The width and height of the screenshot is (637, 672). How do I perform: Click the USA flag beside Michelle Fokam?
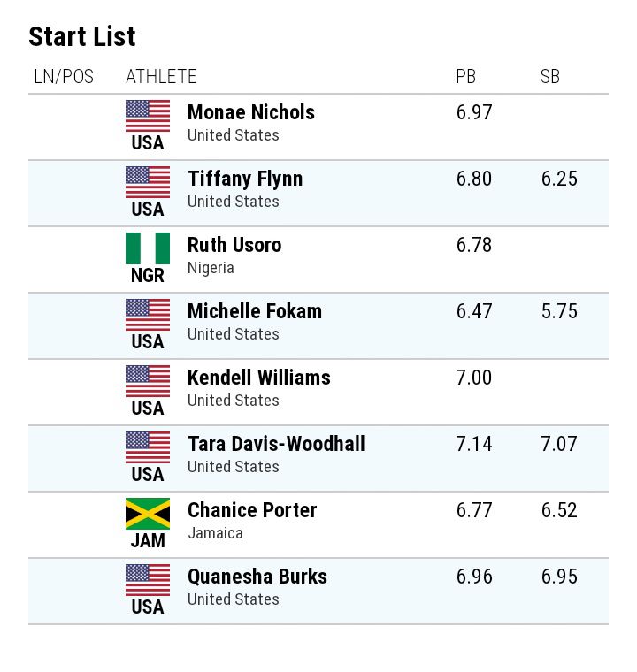(x=148, y=315)
